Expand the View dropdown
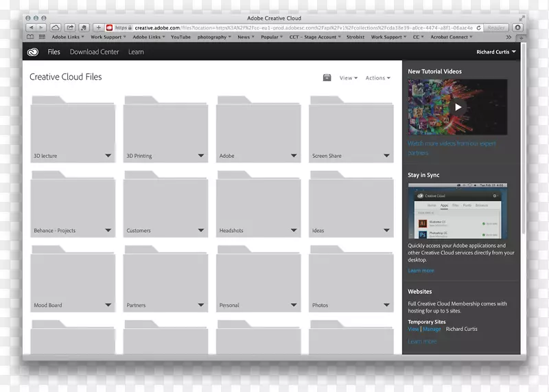Screen dimensions: 549x392 coord(348,78)
